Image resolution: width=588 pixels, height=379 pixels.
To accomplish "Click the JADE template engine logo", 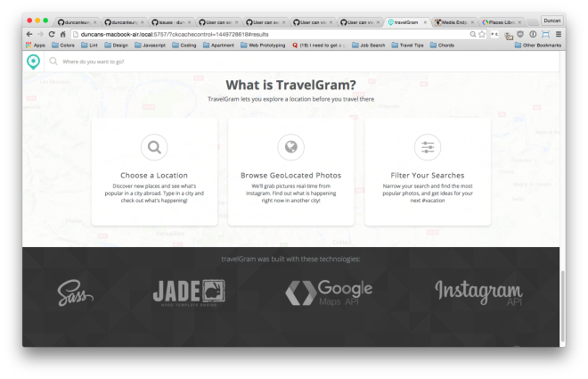I will (x=189, y=292).
